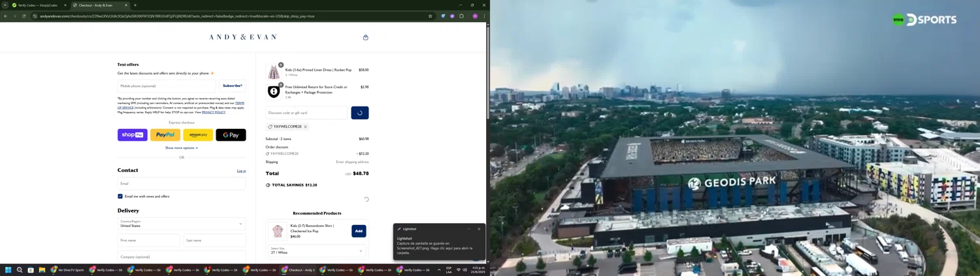
Task: Open the shopping bag cart icon
Action: pos(365,37)
